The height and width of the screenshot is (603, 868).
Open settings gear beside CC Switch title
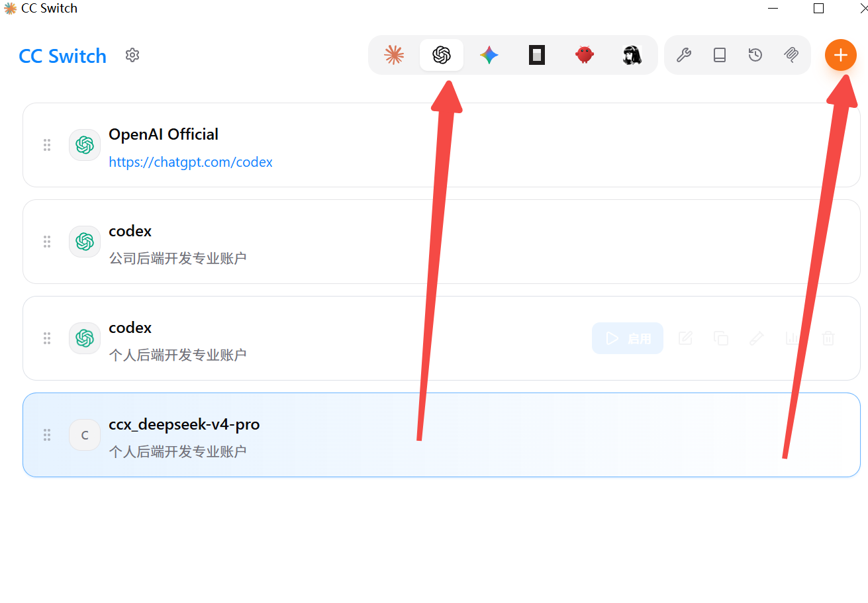click(132, 55)
